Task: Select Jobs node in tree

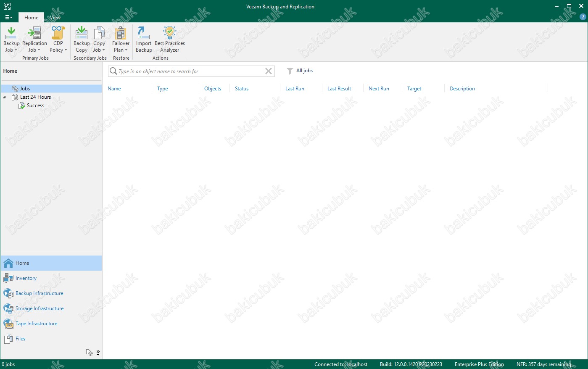Action: 51,89
